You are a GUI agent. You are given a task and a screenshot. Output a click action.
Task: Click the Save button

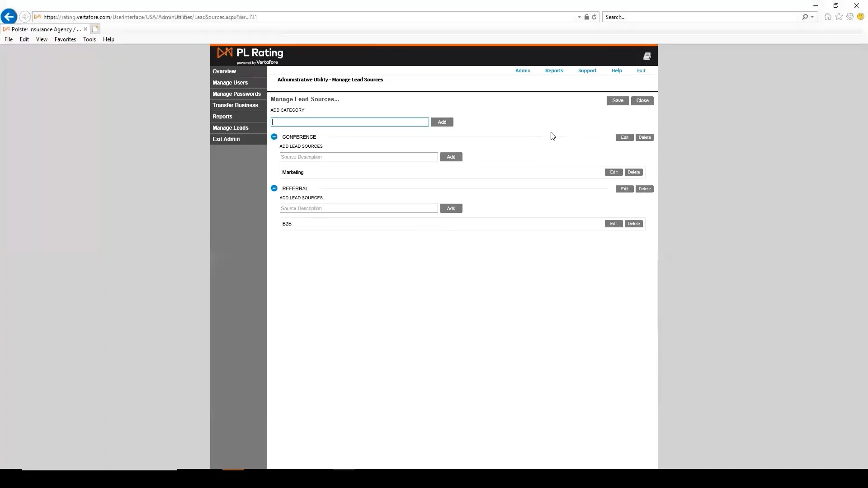click(x=618, y=101)
